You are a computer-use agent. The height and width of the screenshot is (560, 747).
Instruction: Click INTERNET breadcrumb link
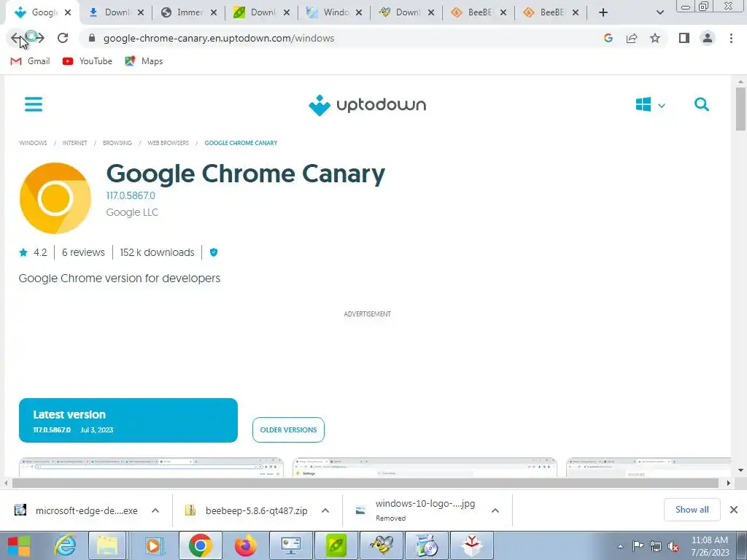point(75,143)
